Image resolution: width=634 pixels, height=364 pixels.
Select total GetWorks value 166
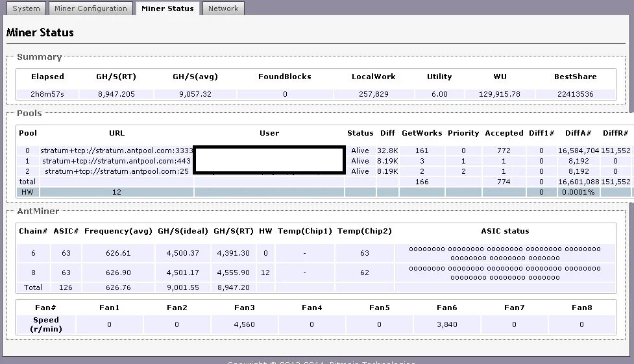pyautogui.click(x=422, y=182)
